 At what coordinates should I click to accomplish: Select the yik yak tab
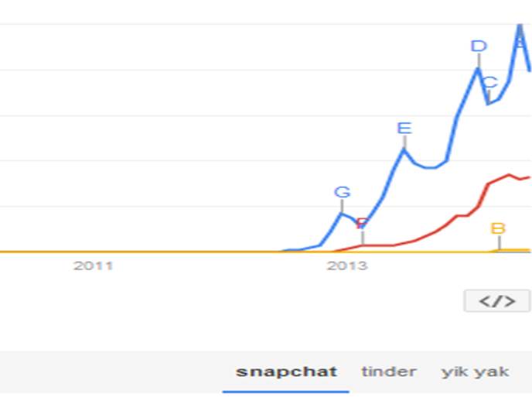point(475,372)
